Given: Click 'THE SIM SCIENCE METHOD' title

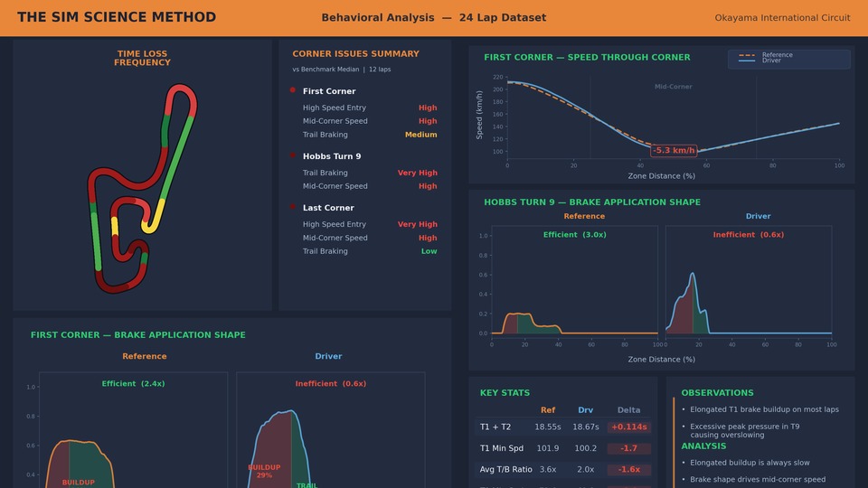Looking at the screenshot, I should pos(117,17).
